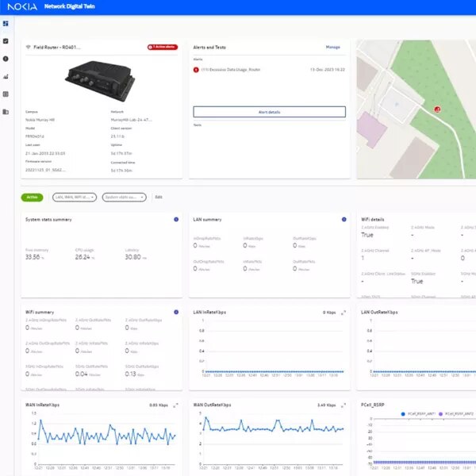Toggle PCell_RSRP_ANT1 legend series
The height and width of the screenshot is (476, 476).
click(417, 413)
